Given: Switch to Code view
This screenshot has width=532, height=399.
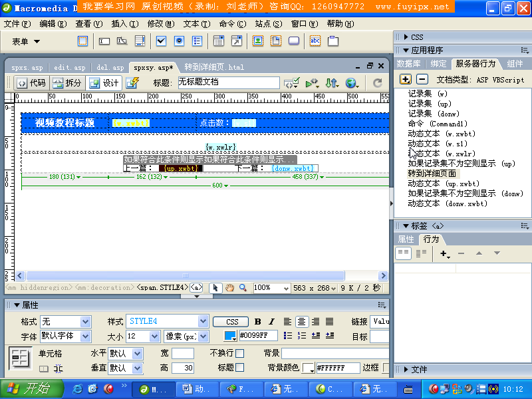Looking at the screenshot, I should point(31,82).
